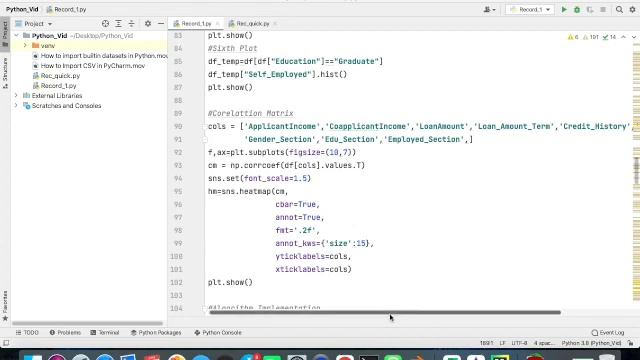Click the Python_Vid breadcrumb
Screen dimensions: 640x360
tap(22, 9)
